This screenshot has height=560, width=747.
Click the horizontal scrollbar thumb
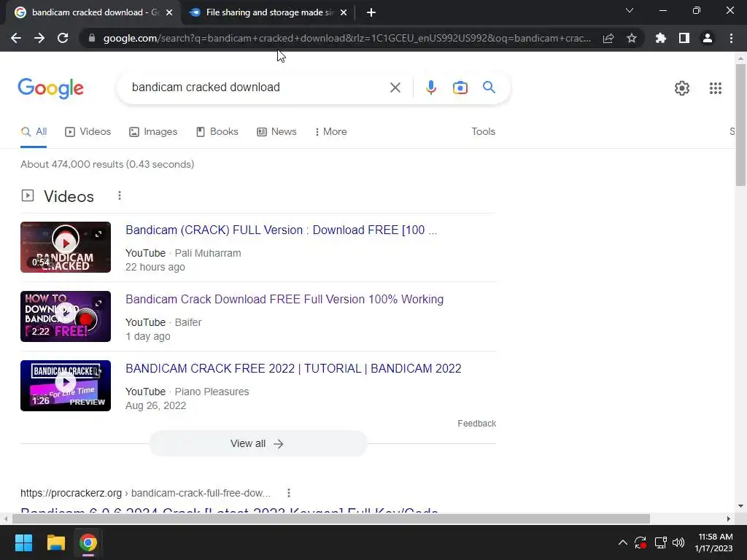pos(330,518)
